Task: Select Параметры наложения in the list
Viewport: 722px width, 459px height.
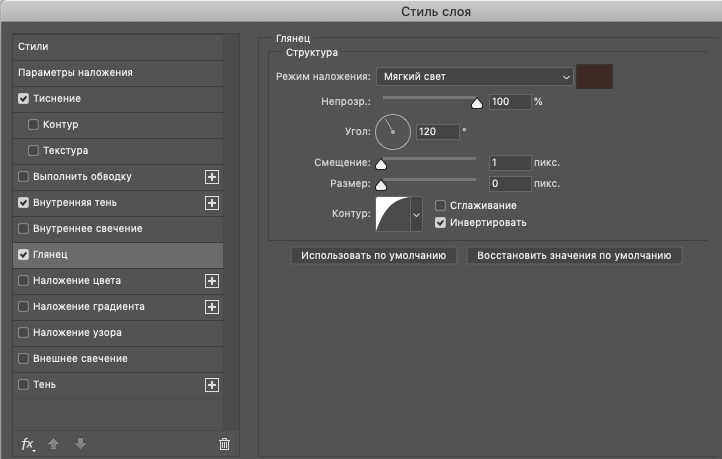Action: [118, 73]
